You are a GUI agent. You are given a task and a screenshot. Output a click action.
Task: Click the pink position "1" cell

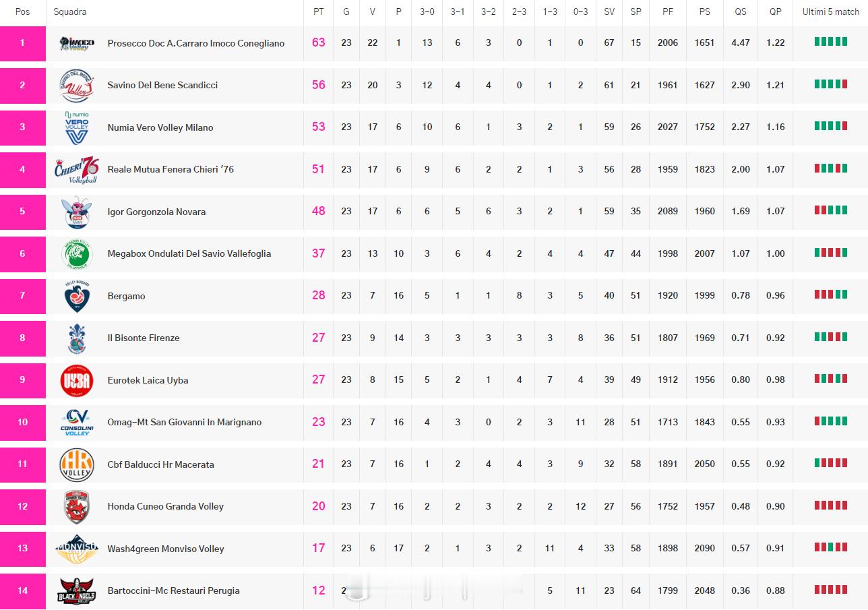point(23,43)
